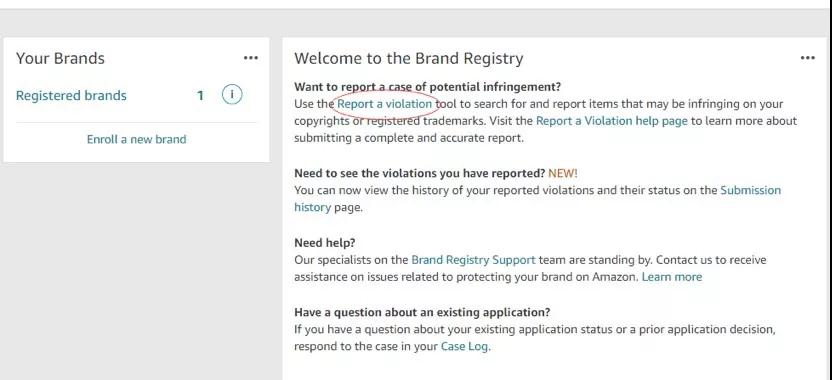Click the potential infringement question heading
Viewport: 832px width, 380px height.
[427, 87]
